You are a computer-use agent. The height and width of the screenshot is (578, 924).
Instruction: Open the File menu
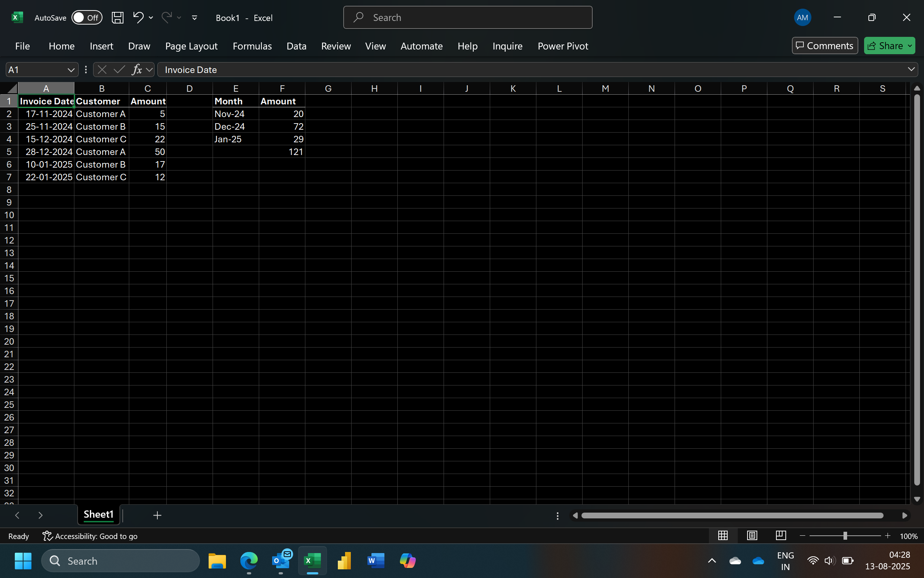[x=22, y=46]
